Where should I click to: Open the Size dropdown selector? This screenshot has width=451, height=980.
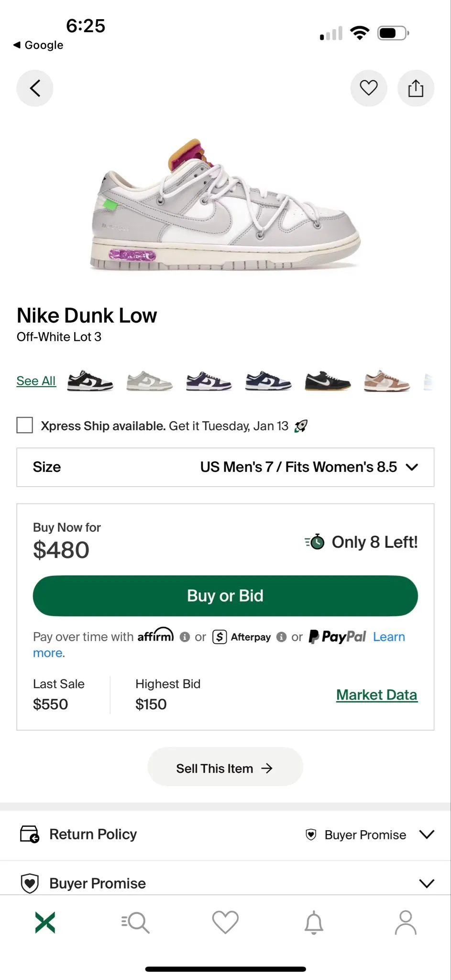[x=225, y=467]
